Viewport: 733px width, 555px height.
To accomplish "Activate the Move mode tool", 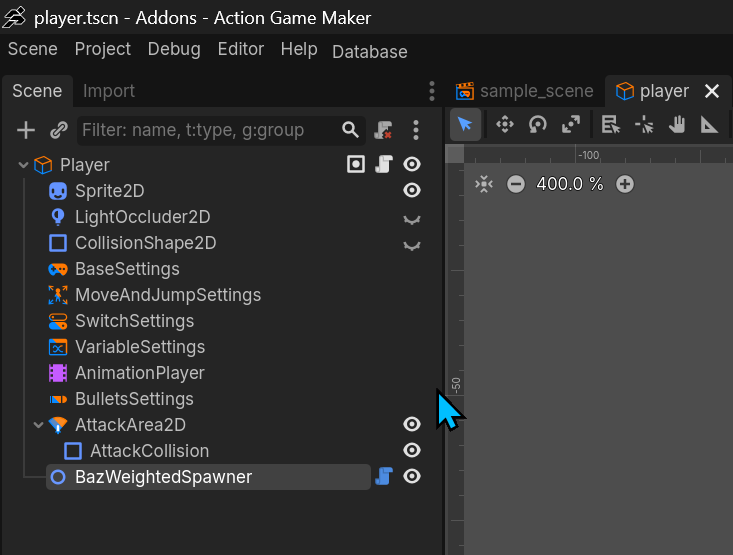I will tap(505, 124).
